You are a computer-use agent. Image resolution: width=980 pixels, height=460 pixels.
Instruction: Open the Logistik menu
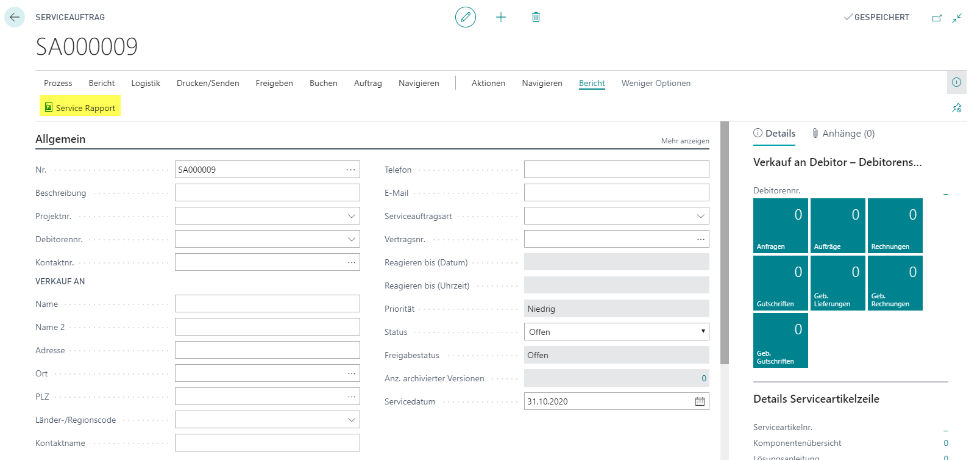tap(146, 83)
